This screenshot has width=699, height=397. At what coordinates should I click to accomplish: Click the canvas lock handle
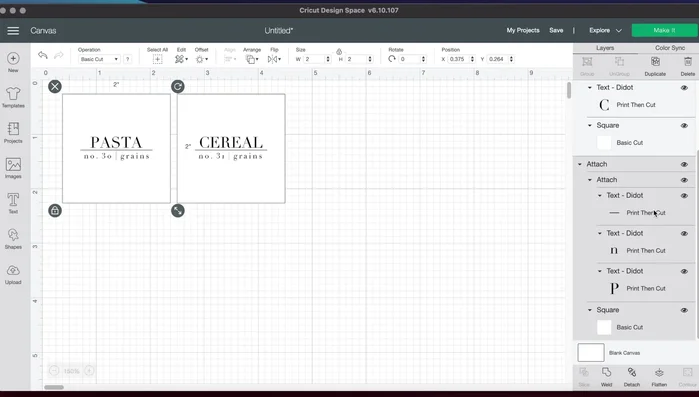[55, 210]
